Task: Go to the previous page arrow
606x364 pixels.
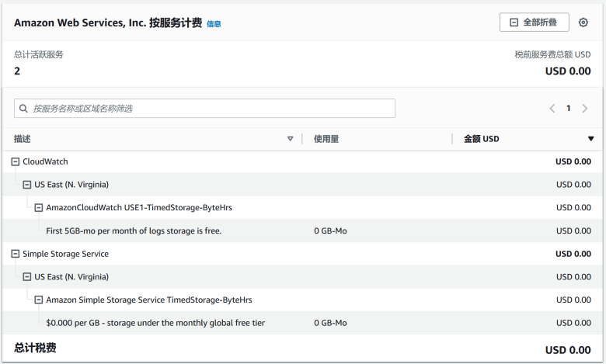Action: (552, 109)
